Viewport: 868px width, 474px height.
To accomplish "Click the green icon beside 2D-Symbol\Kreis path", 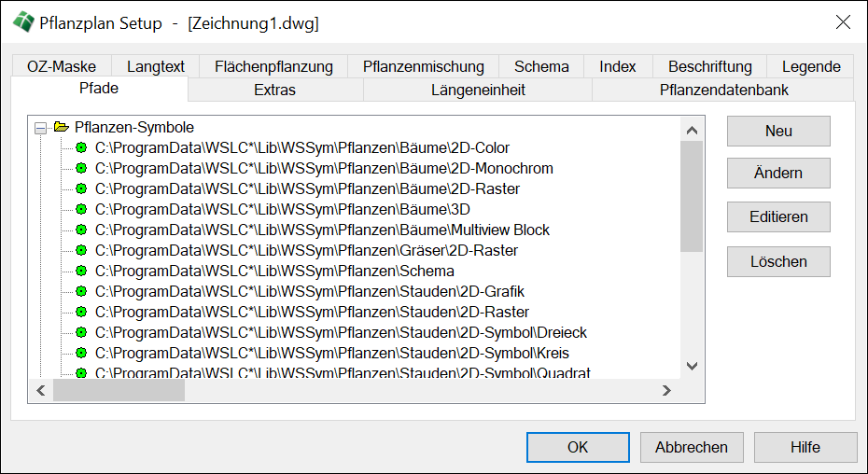I will click(81, 354).
